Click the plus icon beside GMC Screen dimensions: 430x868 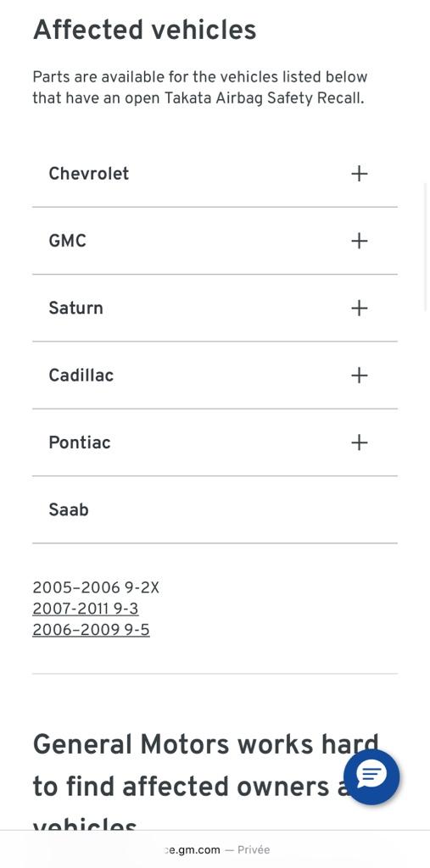359,241
